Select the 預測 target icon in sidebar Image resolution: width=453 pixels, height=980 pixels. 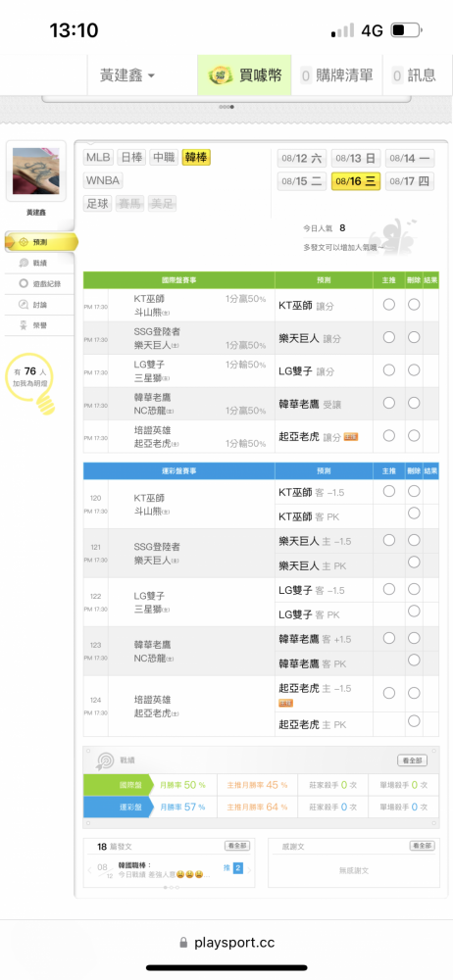point(23,242)
